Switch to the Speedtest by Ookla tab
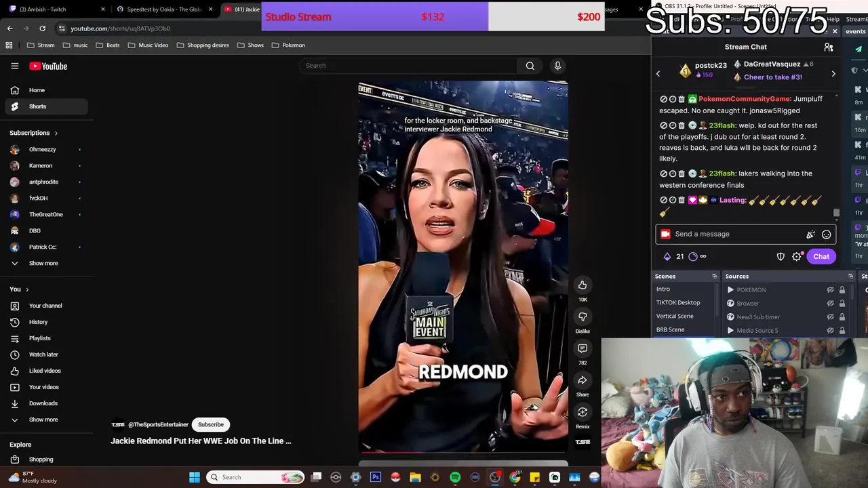The width and height of the screenshot is (868, 488). [x=164, y=9]
